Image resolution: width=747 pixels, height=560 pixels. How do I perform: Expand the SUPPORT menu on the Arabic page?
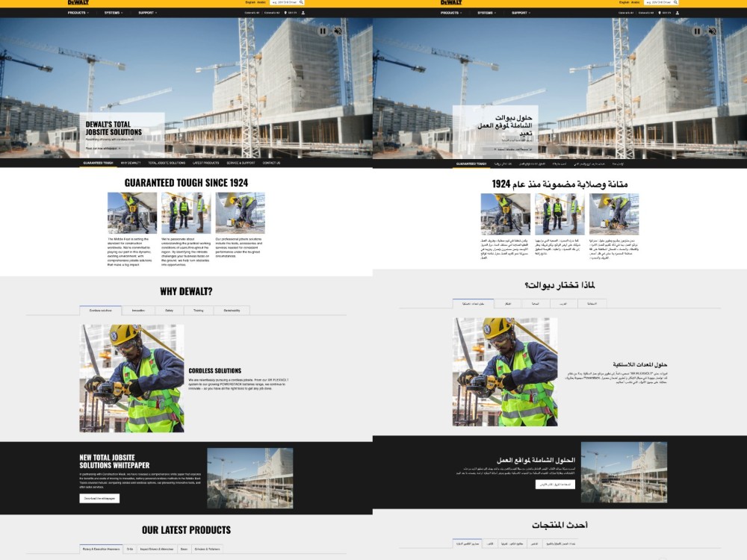click(521, 13)
